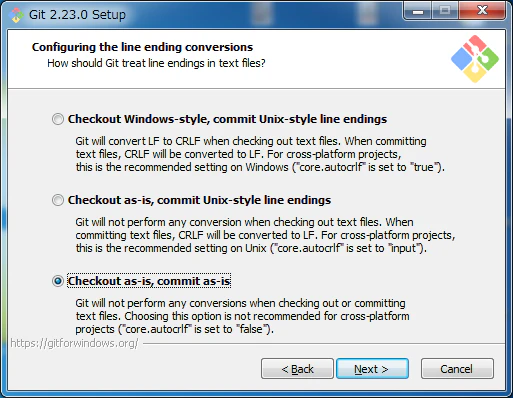Click the autocrlf input description paragraph
The width and height of the screenshot is (513, 398).
(x=265, y=235)
